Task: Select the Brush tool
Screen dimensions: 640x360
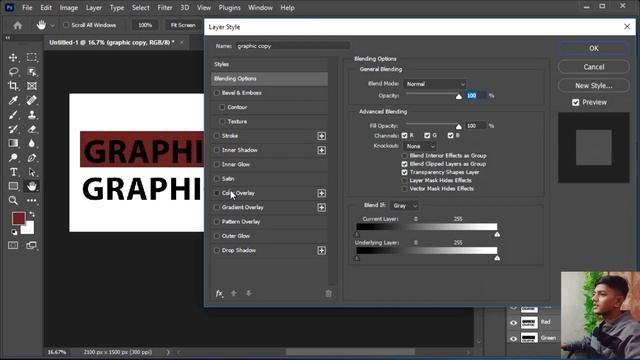Action: pos(13,115)
